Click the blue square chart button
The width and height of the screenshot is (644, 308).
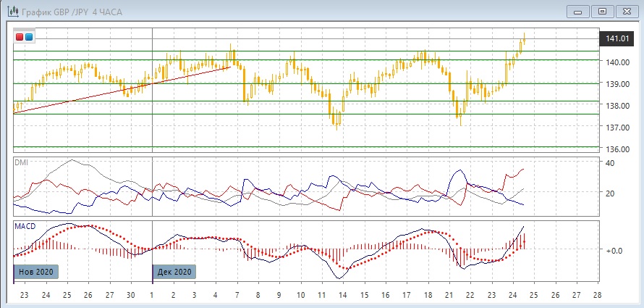tap(29, 37)
